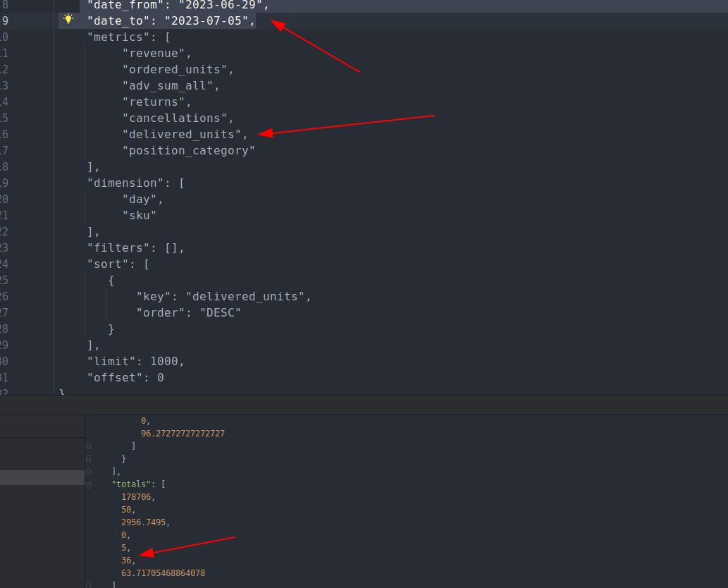Click the yellow lightbulb quick-fix icon
Viewport: 728px width, 588px height.
pos(68,19)
